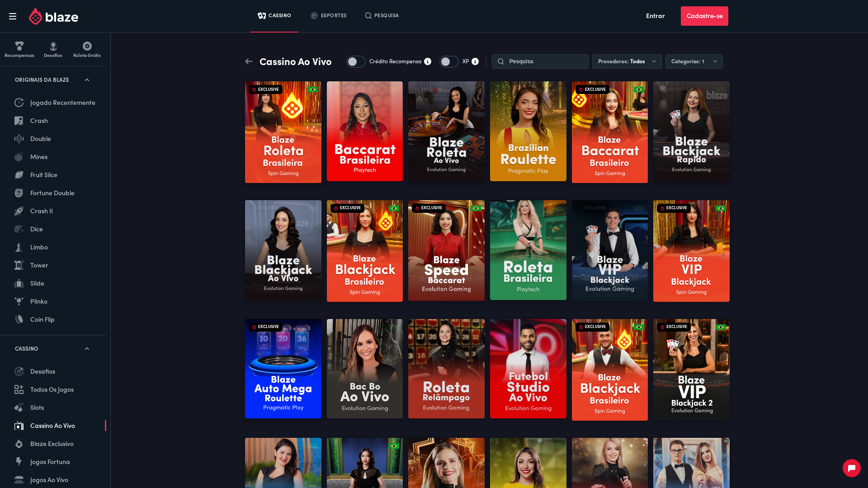
Task: Click the Mines bomb icon
Action: pyautogui.click(x=19, y=157)
